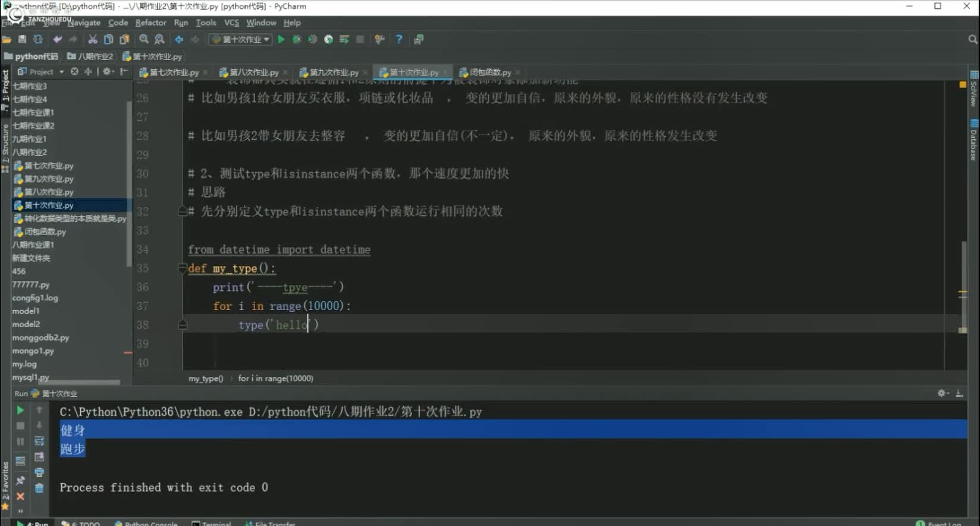
Task: Toggle the Database side panel
Action: [973, 140]
